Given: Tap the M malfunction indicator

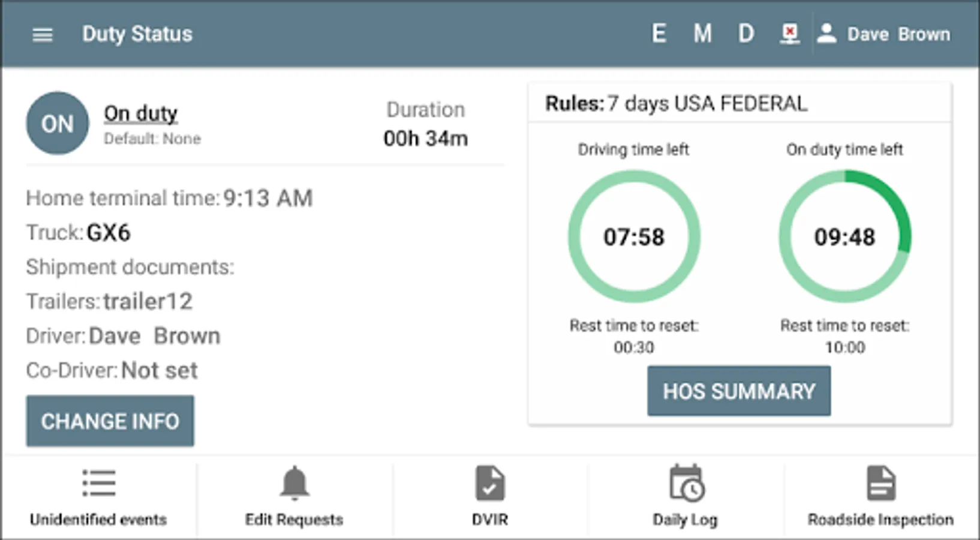Looking at the screenshot, I should click(702, 34).
